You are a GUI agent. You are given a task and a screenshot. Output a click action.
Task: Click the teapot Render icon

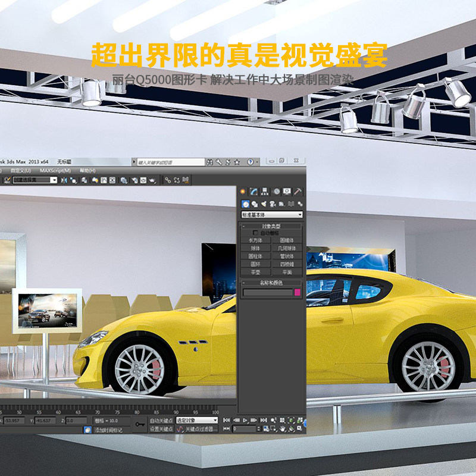pos(152,181)
